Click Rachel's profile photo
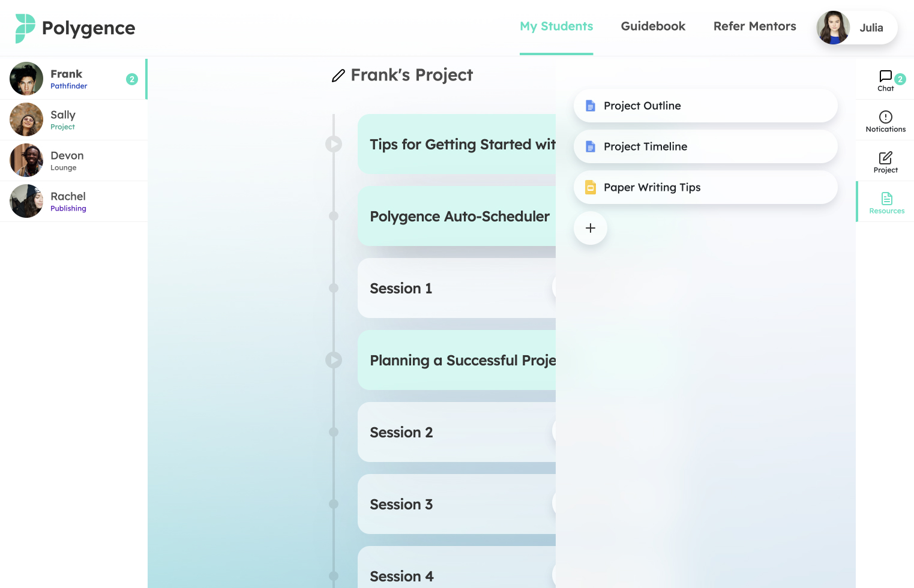Viewport: 914px width, 588px height. [26, 201]
